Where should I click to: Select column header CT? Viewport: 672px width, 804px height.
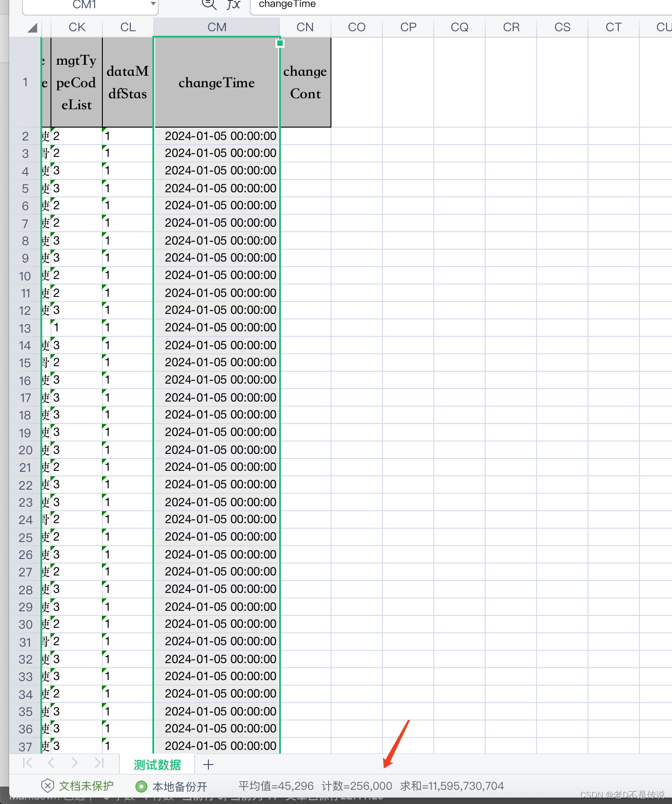pyautogui.click(x=614, y=27)
